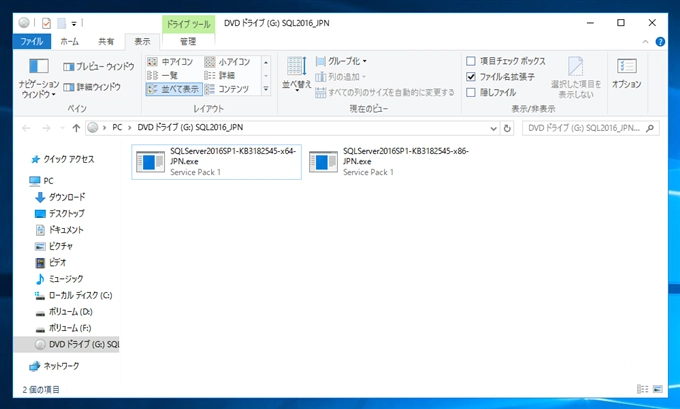The width and height of the screenshot is (680, 409).
Task: Open the Manage (管理) ribbon tab
Action: click(x=188, y=41)
